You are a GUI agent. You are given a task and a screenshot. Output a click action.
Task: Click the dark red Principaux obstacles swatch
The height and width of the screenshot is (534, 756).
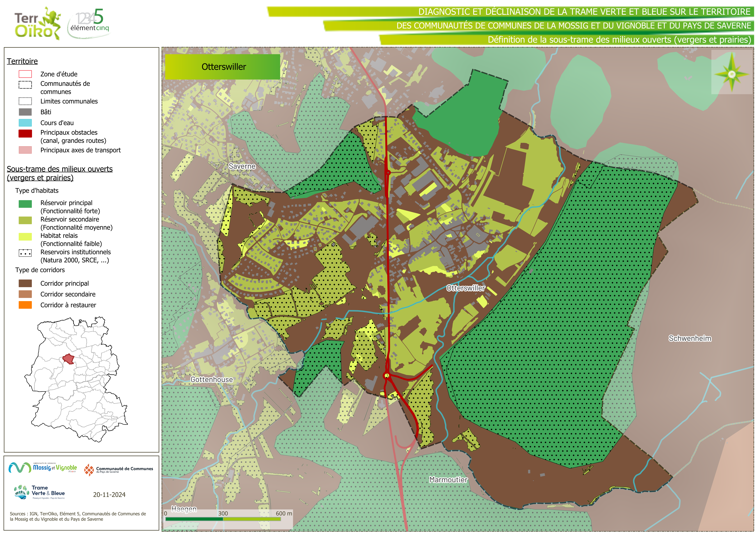[x=25, y=133]
